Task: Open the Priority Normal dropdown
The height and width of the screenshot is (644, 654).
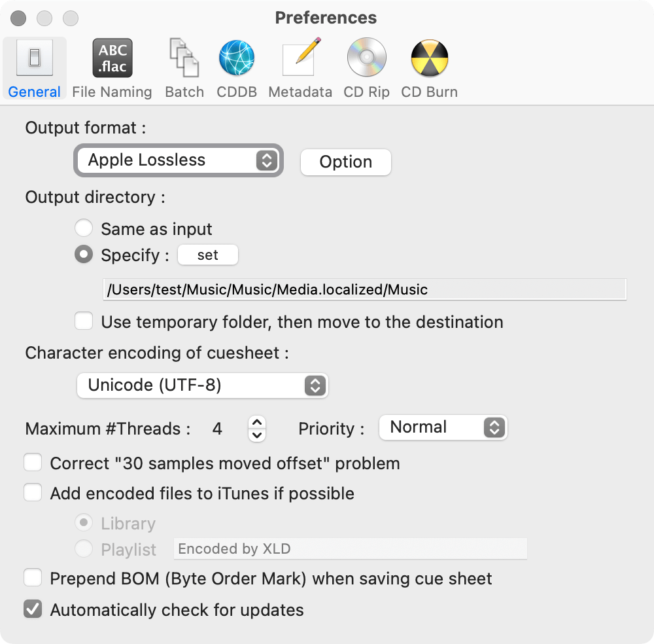Action: (443, 427)
